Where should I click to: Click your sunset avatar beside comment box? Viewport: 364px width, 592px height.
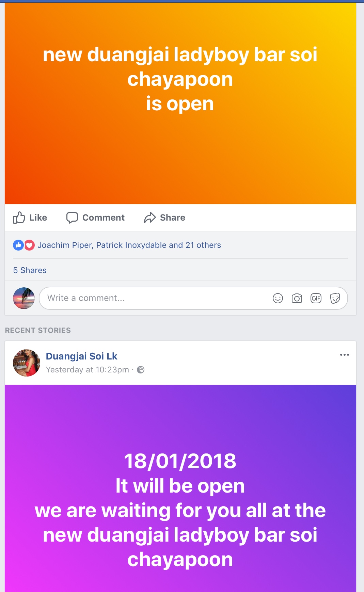24,298
